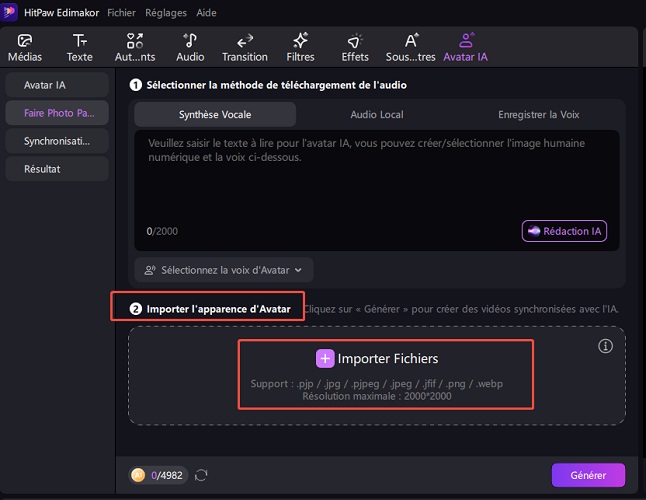Click the Rédaction IA button
646x500 pixels.
click(x=564, y=231)
